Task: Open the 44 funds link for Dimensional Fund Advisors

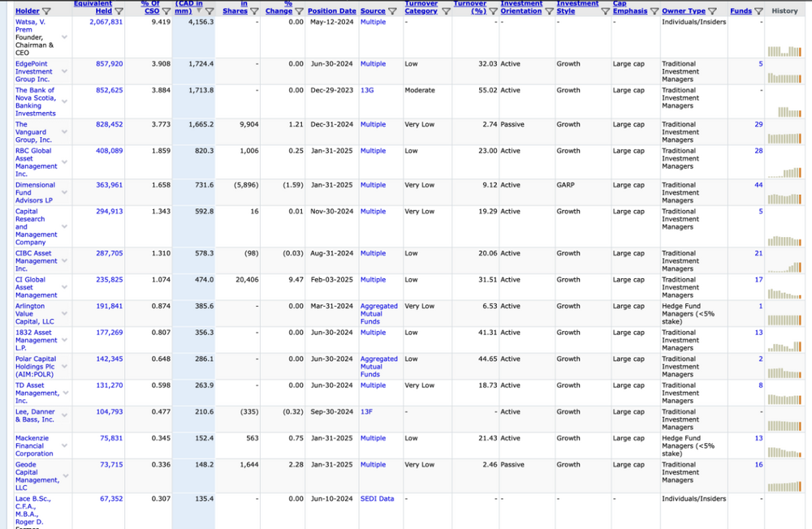Action: tap(758, 185)
